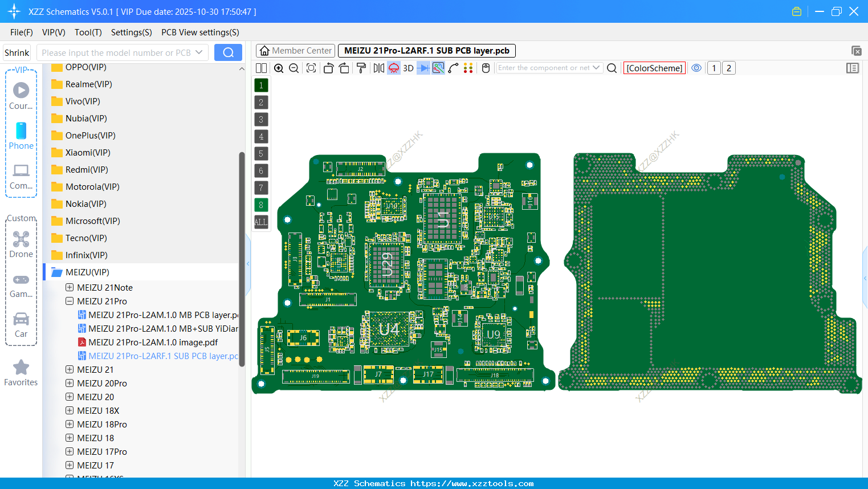The width and height of the screenshot is (868, 489).
Task: Click the mirror flip board icon
Action: point(378,68)
